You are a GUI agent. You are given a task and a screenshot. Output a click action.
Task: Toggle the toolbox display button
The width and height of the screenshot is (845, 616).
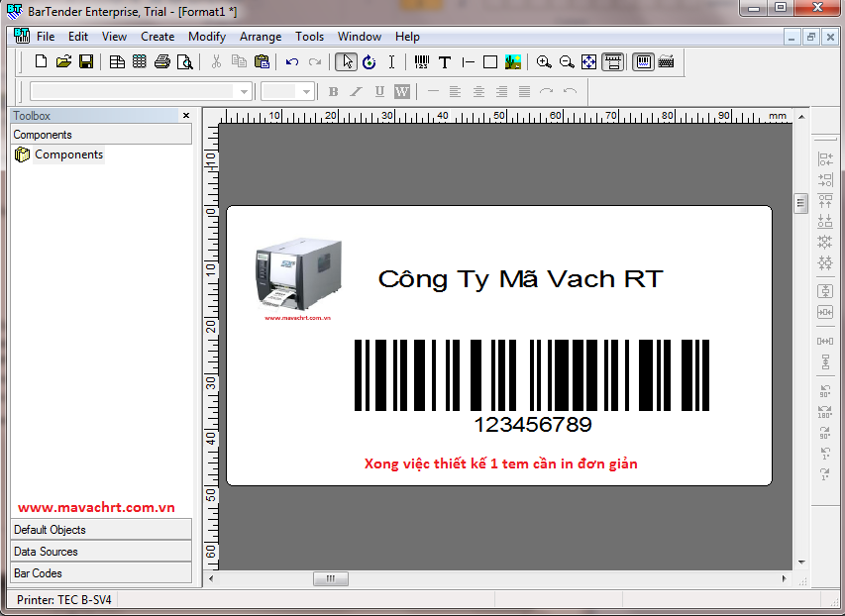pos(643,61)
